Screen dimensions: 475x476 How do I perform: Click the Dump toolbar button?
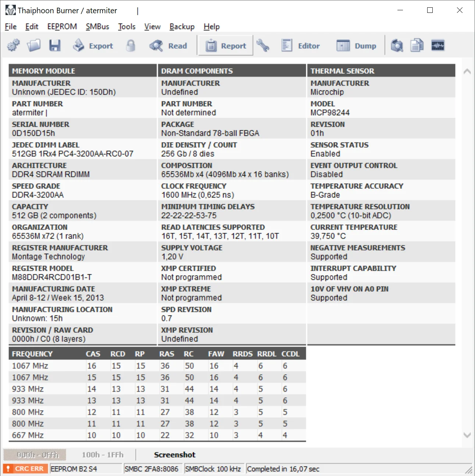tap(356, 46)
